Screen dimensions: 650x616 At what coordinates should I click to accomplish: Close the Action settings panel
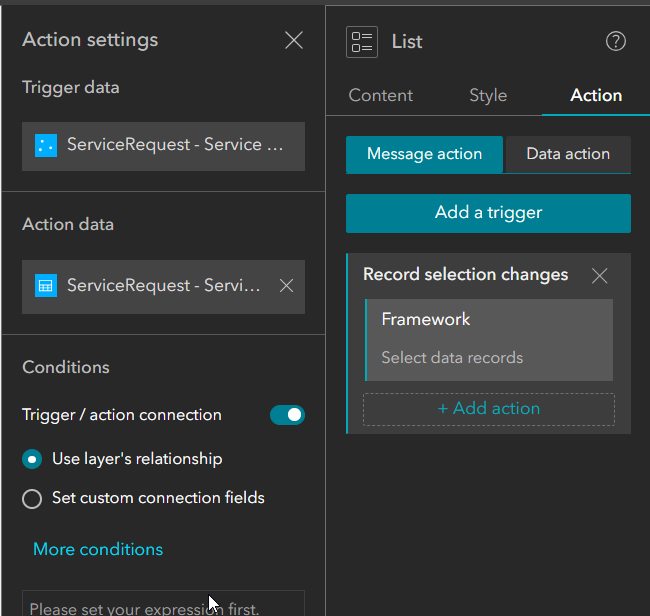tap(293, 40)
